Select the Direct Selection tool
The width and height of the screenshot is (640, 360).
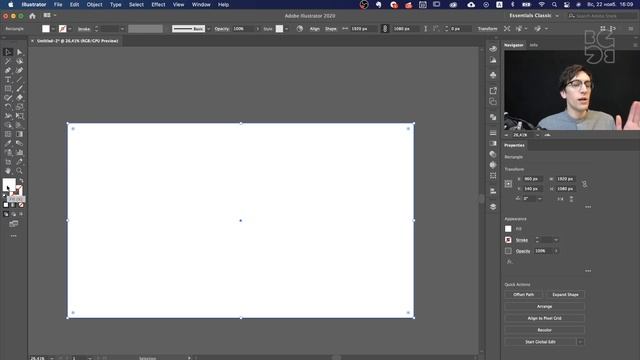pos(20,52)
